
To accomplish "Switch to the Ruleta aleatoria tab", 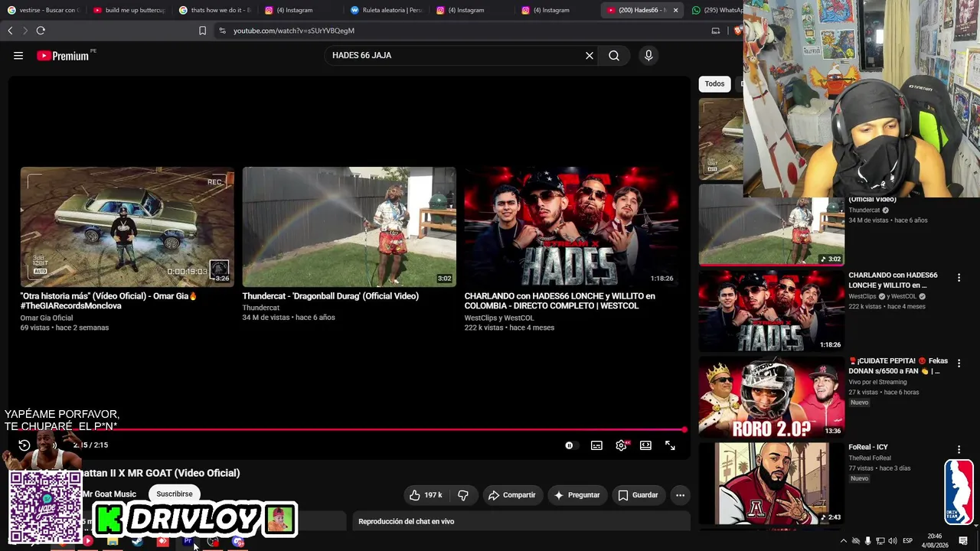I will [x=386, y=10].
